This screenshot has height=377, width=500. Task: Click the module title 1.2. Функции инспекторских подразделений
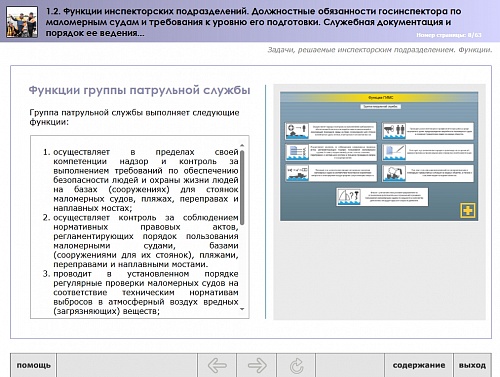(x=253, y=22)
